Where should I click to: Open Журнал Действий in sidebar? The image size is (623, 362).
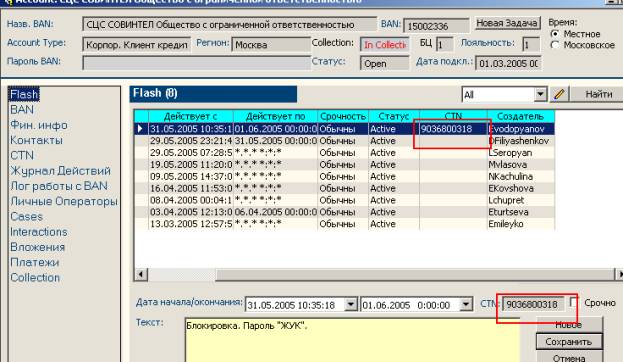pos(60,170)
